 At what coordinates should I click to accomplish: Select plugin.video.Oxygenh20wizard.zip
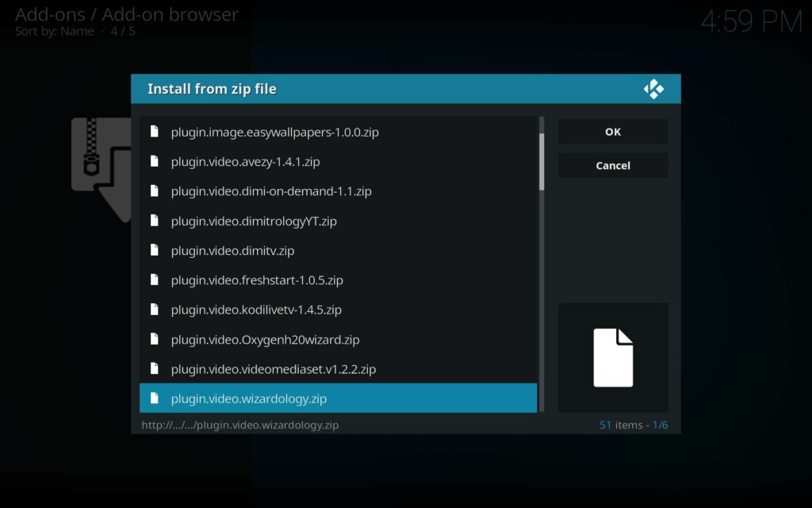(338, 339)
